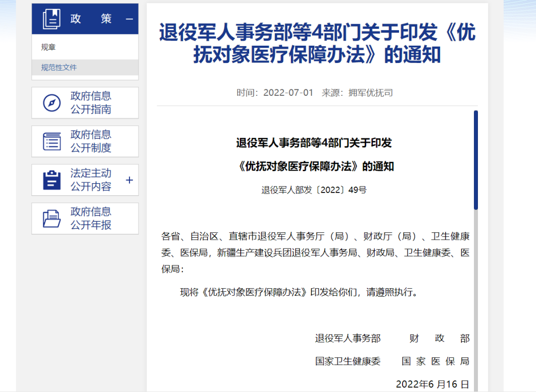Click the signing date 2022年6月16日

(x=432, y=384)
